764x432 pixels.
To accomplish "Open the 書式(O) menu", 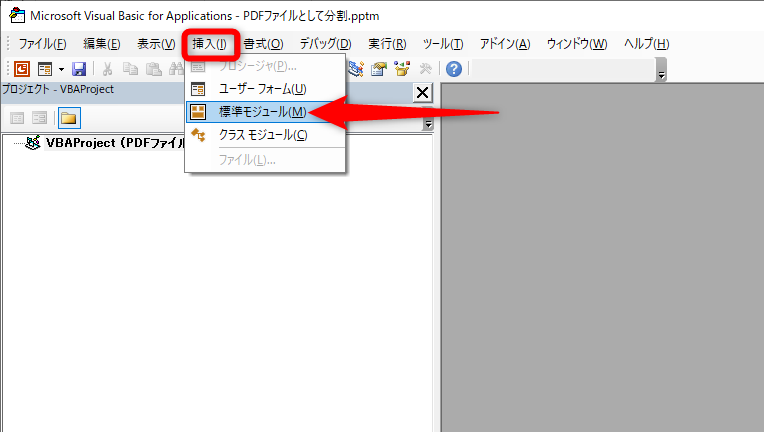I will click(x=264, y=44).
